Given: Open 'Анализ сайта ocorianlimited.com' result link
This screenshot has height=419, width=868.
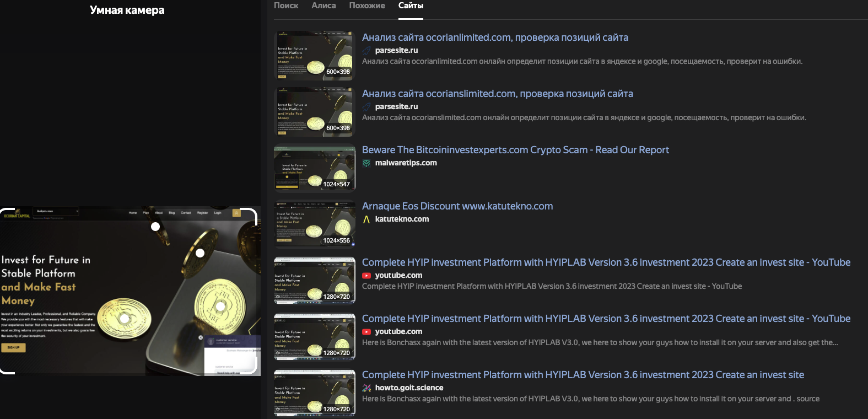Looking at the screenshot, I should tap(495, 37).
